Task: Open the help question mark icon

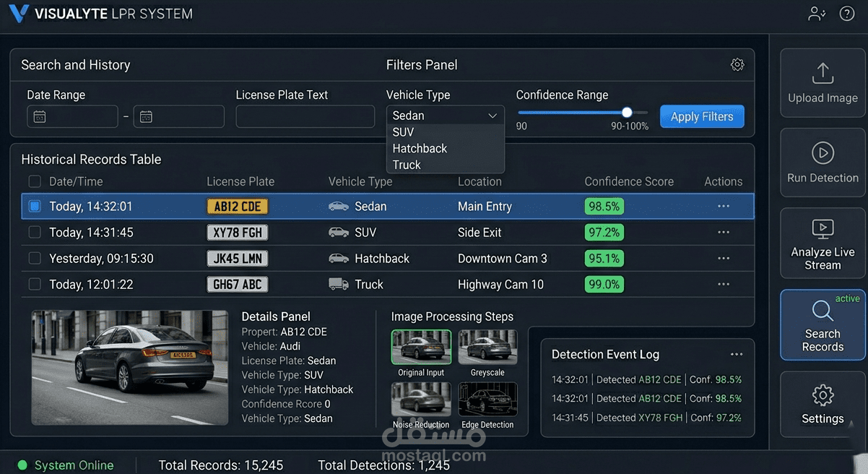Action: coord(847,14)
